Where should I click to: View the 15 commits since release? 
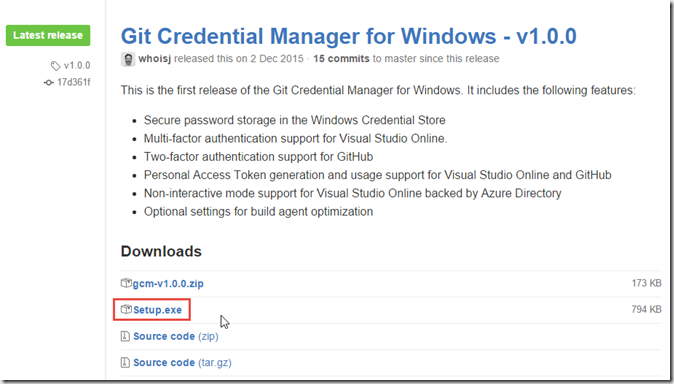tap(341, 59)
